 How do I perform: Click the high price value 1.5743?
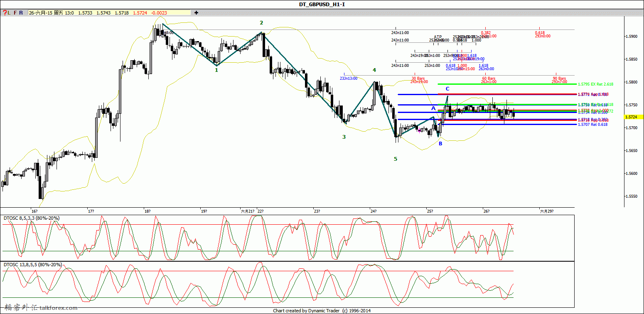103,13
